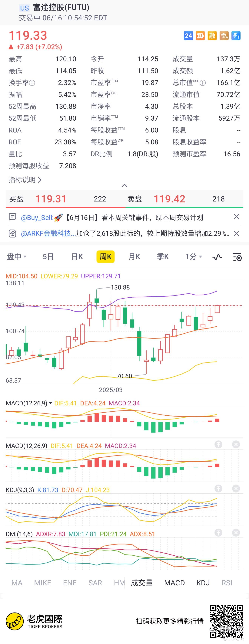Dismiss the @ARKF holdings banner

[237, 234]
